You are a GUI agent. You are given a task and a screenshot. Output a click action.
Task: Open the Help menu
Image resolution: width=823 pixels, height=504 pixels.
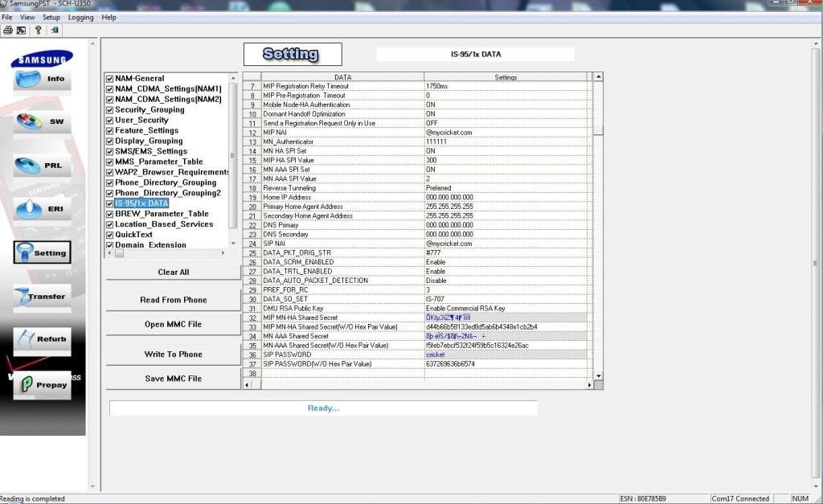click(109, 18)
